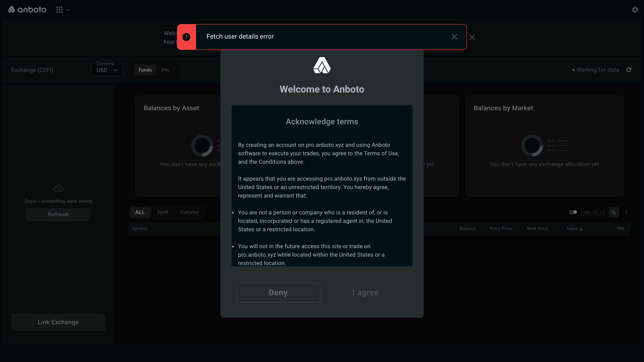Toggle the Hide <0.1% switch
This screenshot has width=644, height=362.
tap(573, 212)
